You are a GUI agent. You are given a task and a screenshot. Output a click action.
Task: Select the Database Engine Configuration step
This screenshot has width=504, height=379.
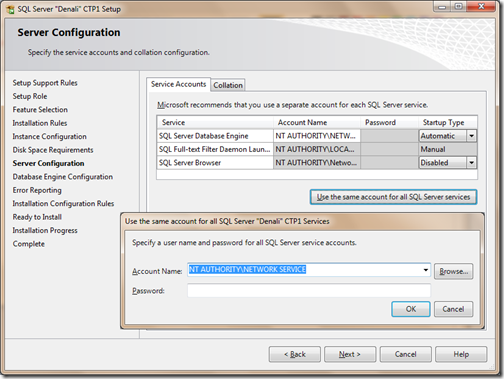click(x=63, y=177)
